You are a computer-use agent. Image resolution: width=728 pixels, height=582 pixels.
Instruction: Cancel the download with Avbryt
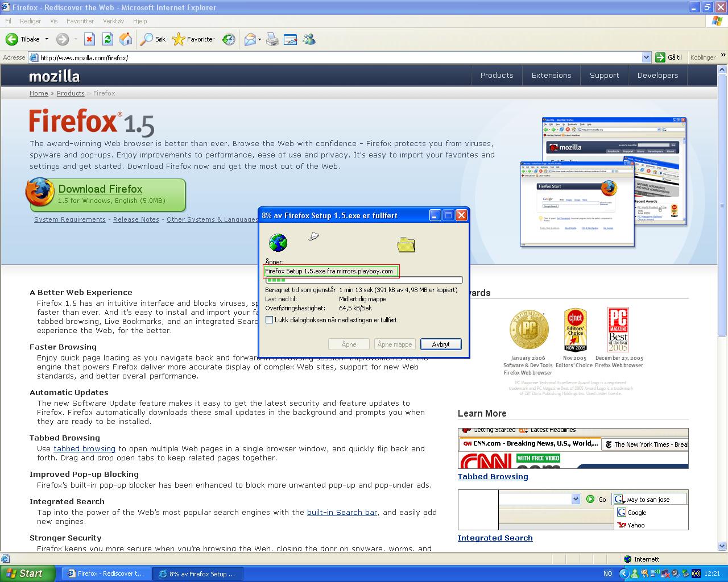coord(441,344)
